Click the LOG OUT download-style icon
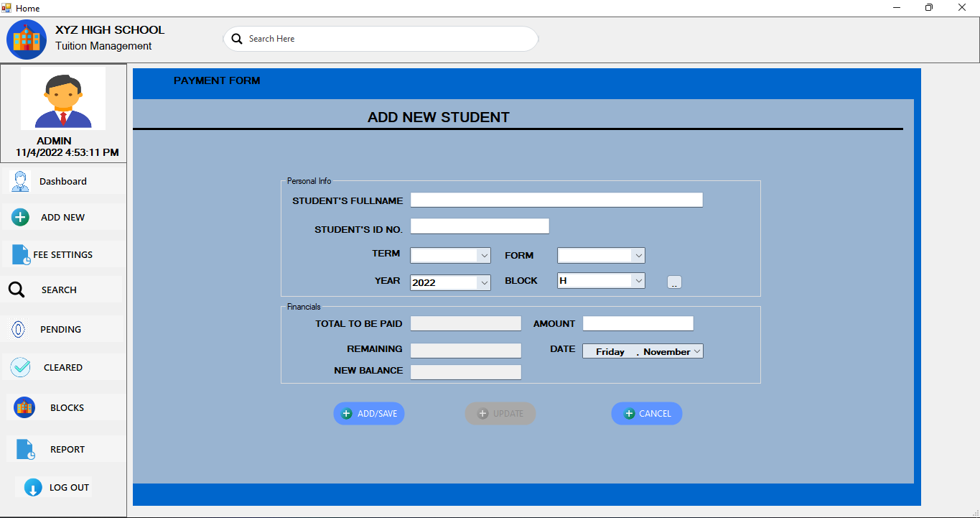980x518 pixels. click(x=32, y=487)
